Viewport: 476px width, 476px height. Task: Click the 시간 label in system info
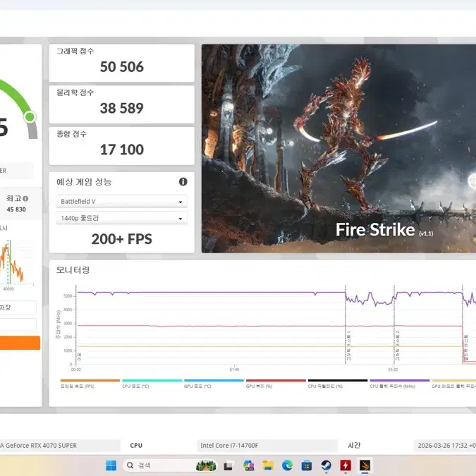[354, 446]
